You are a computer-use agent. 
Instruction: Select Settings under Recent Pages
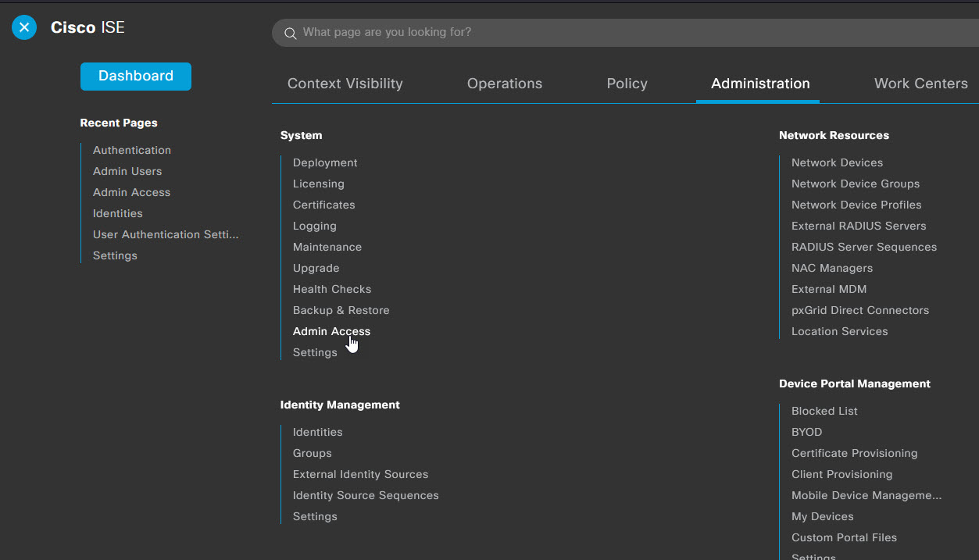115,255
